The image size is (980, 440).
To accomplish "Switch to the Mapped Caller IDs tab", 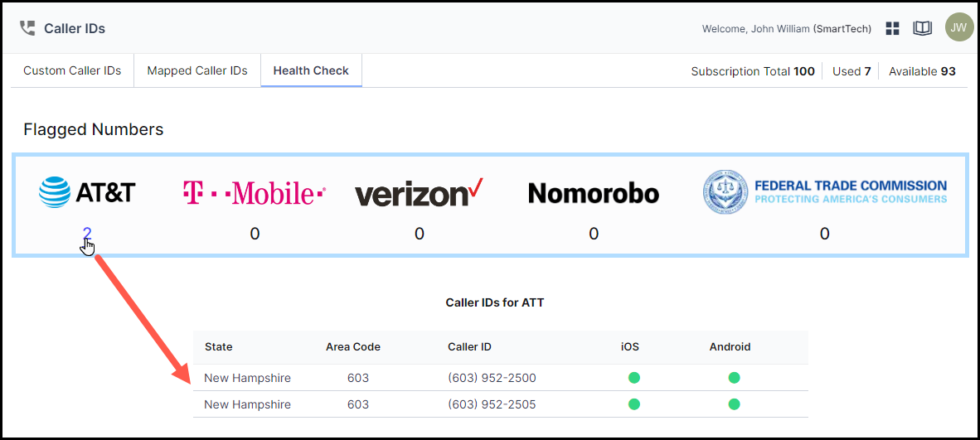I will click(197, 70).
